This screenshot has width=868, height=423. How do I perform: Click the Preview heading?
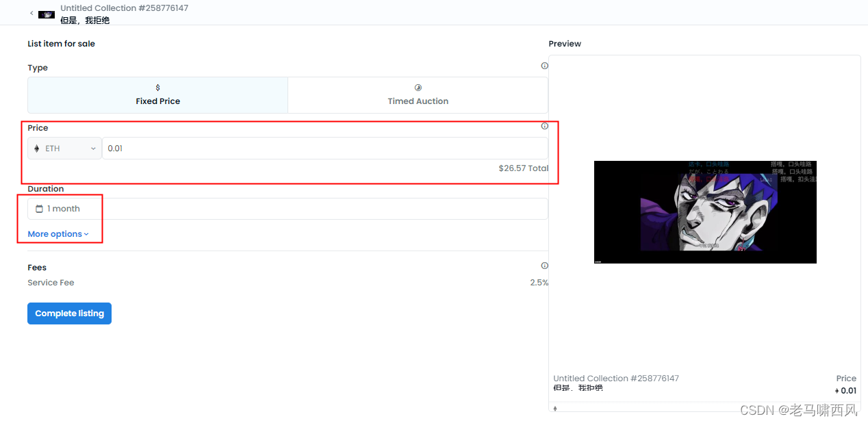click(x=565, y=44)
